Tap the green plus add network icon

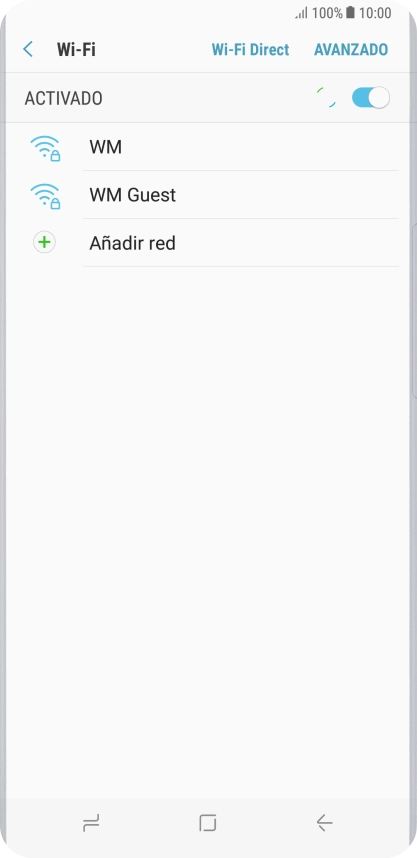pos(44,242)
